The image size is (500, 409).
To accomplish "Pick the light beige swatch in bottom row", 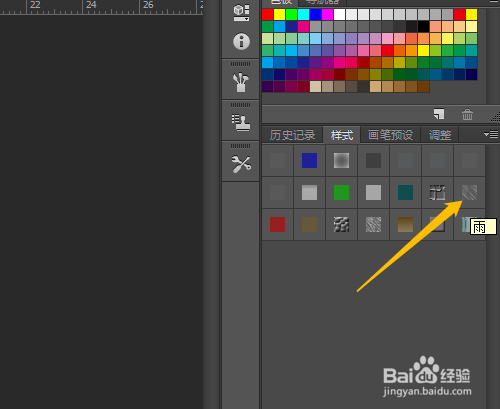I will pos(315,87).
